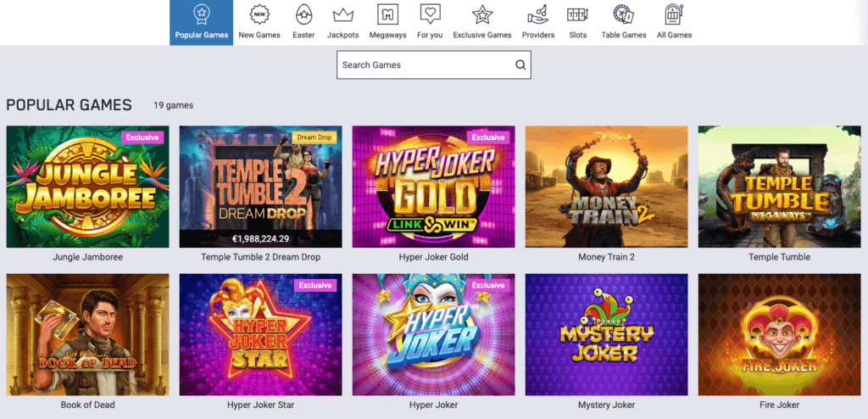Open the Jungle Jamboree game thumbnail
The height and width of the screenshot is (419, 868).
(x=87, y=187)
